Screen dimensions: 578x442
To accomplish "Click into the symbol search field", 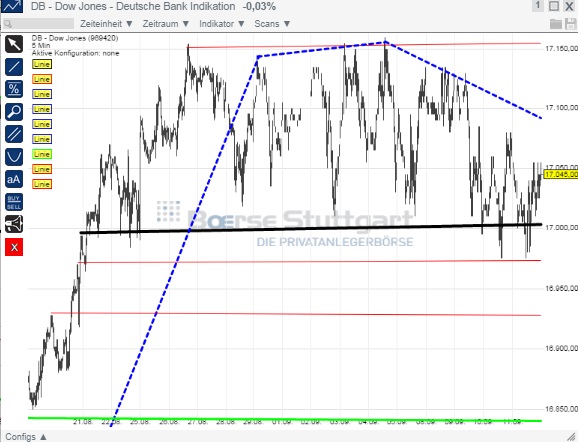I will 38,24.
